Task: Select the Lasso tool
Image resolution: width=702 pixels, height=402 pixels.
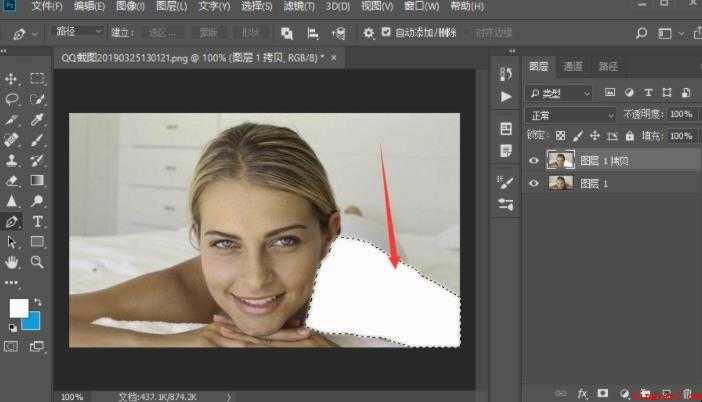Action: pos(11,99)
